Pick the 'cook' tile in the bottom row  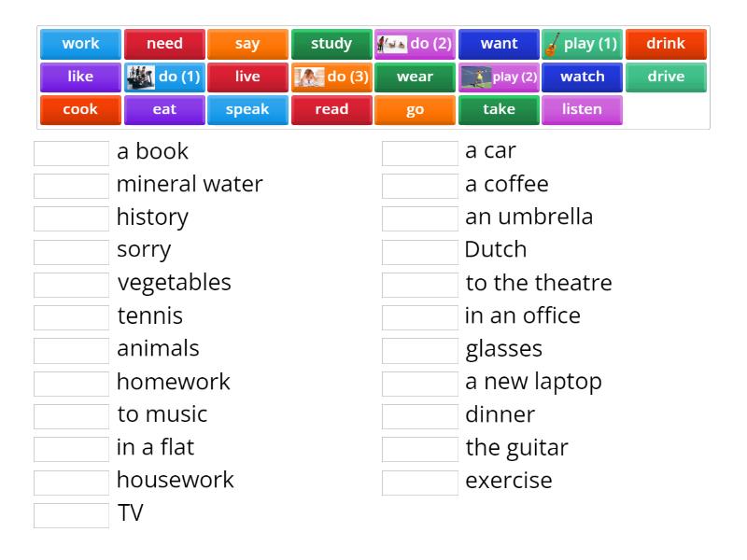click(x=80, y=110)
